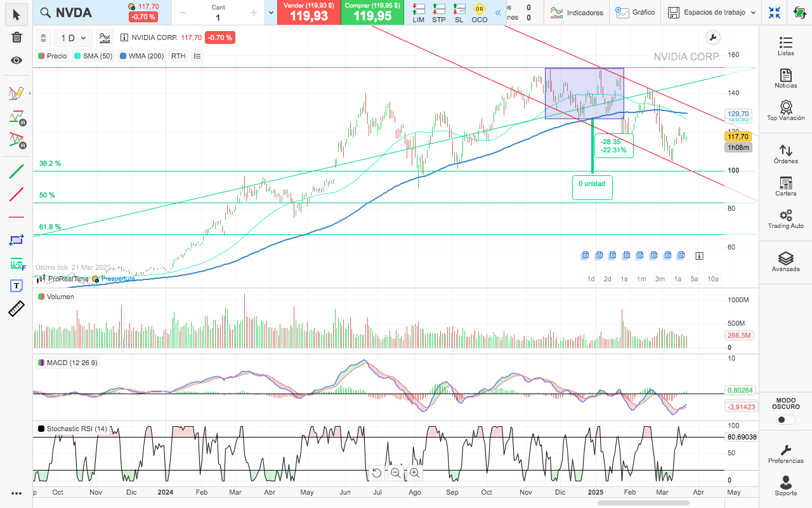Set chart range to 1m
Viewport: 812px width, 508px height.
pos(642,279)
